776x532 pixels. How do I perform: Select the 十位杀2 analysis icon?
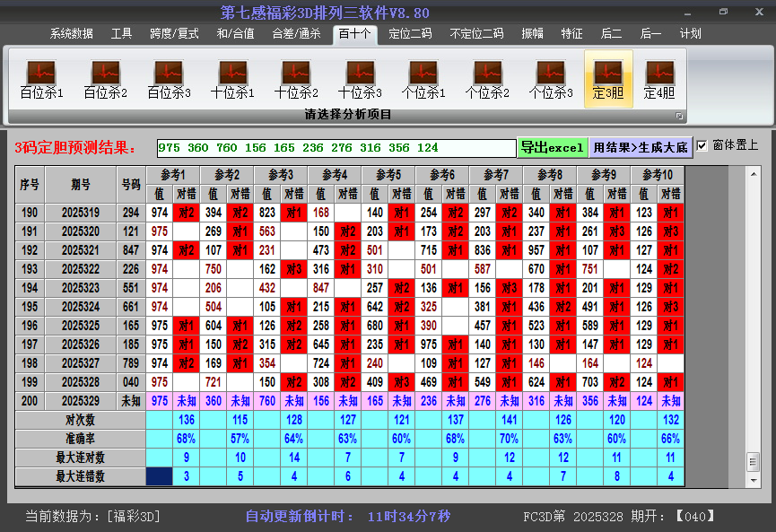point(295,76)
